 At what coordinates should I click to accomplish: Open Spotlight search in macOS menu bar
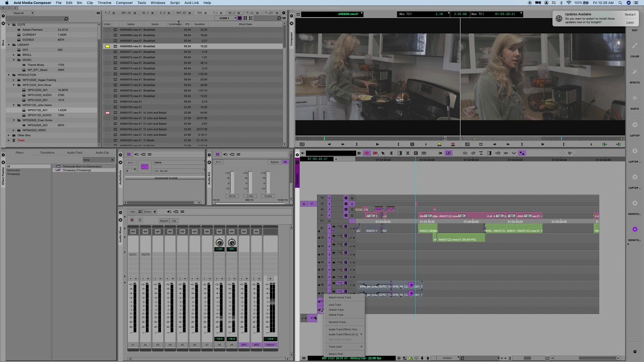[x=619, y=3]
